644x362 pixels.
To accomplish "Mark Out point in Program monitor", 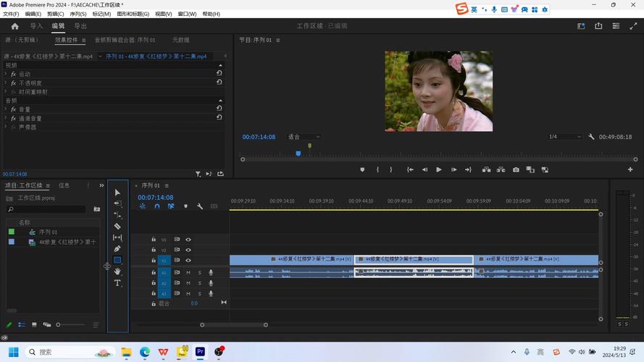I will tap(390, 169).
